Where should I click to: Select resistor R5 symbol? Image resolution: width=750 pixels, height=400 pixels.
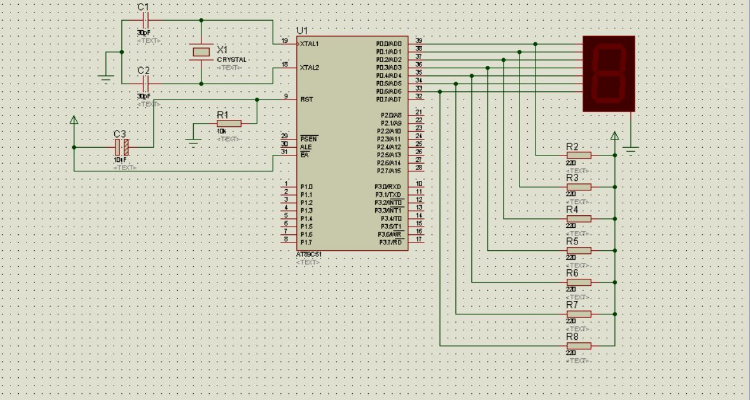578,250
